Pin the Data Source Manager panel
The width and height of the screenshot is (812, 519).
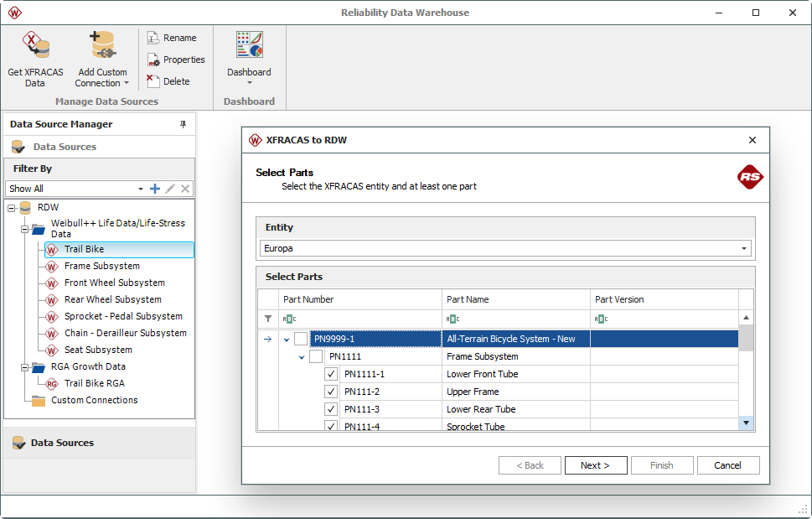pyautogui.click(x=184, y=124)
